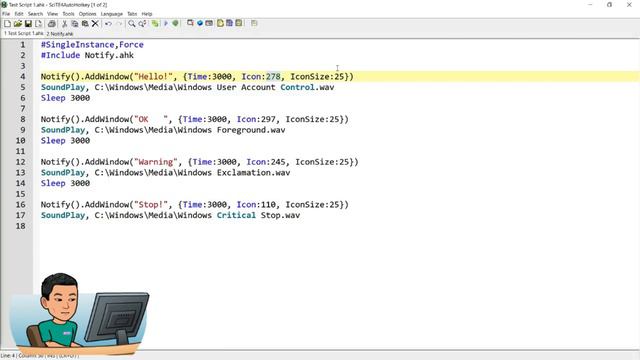Switch to the Notify.ahk tab

click(x=60, y=34)
